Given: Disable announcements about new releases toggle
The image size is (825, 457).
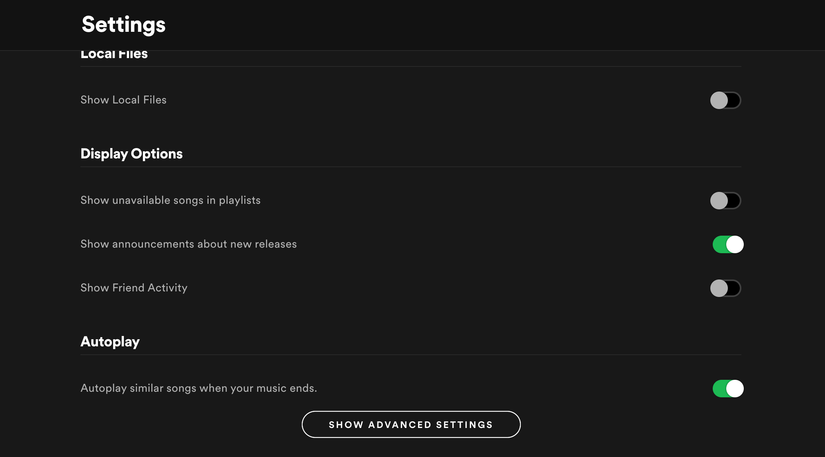Looking at the screenshot, I should [727, 244].
